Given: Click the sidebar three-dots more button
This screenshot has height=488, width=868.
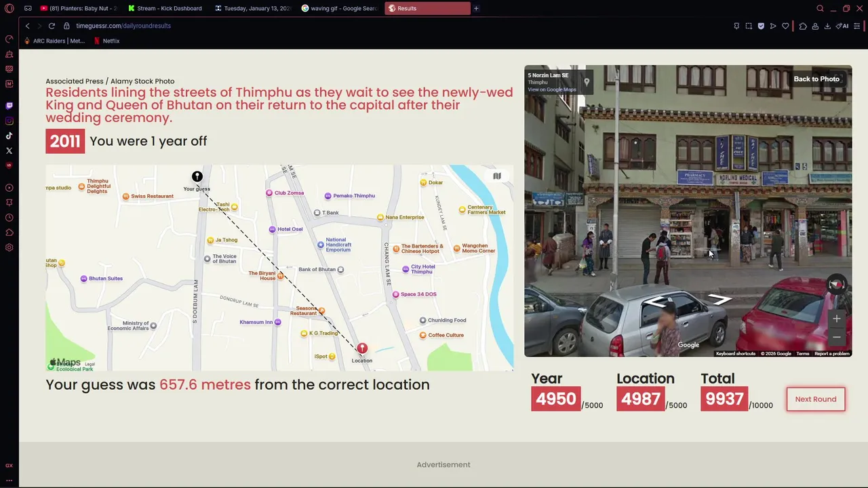Looking at the screenshot, I should coord(9,480).
